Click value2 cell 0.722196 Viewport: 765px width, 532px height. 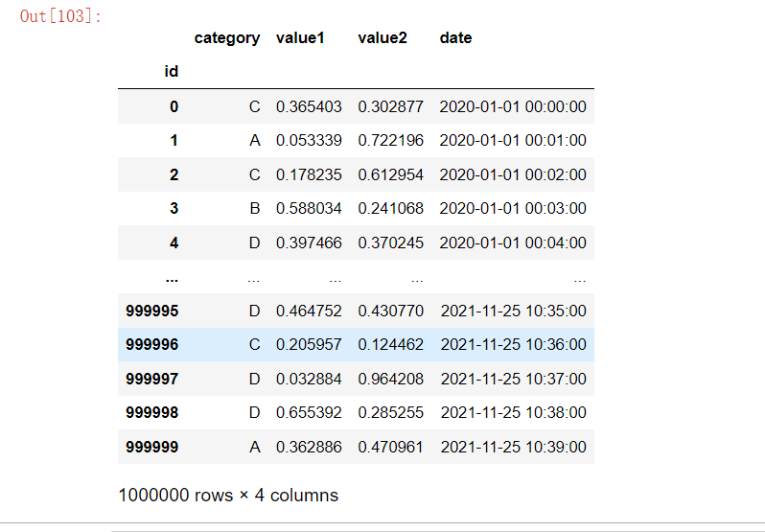click(391, 141)
